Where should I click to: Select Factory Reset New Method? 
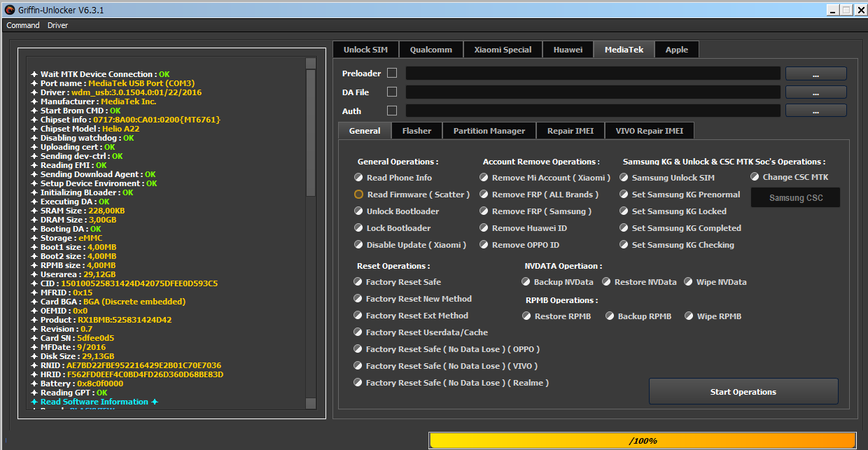click(x=413, y=299)
